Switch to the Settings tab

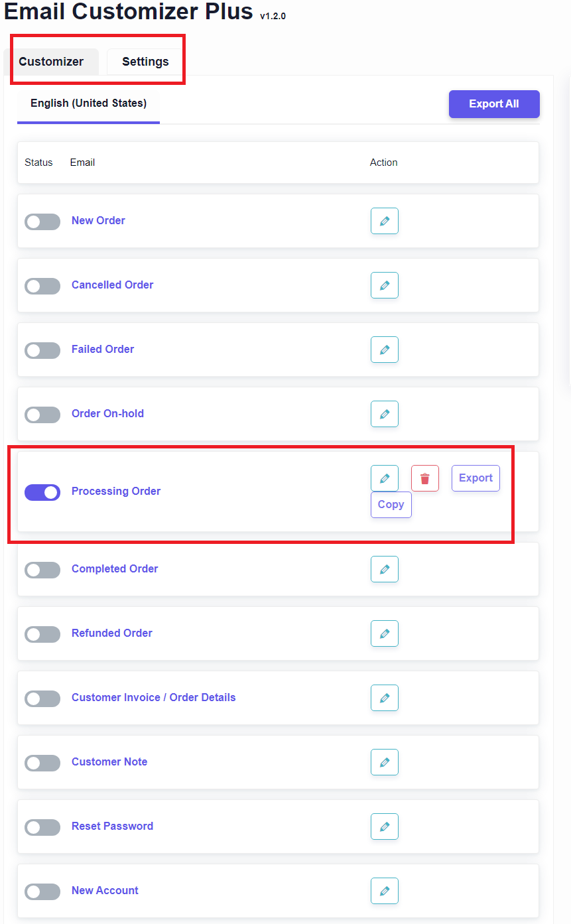(145, 62)
